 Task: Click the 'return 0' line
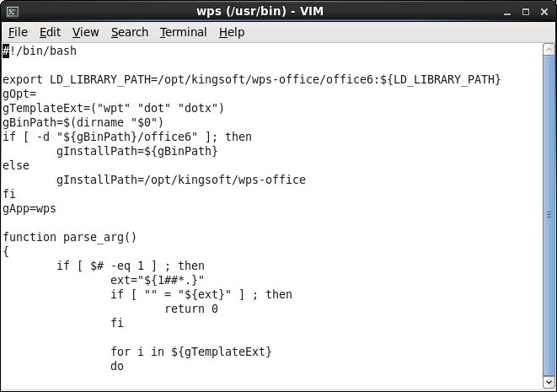191,309
